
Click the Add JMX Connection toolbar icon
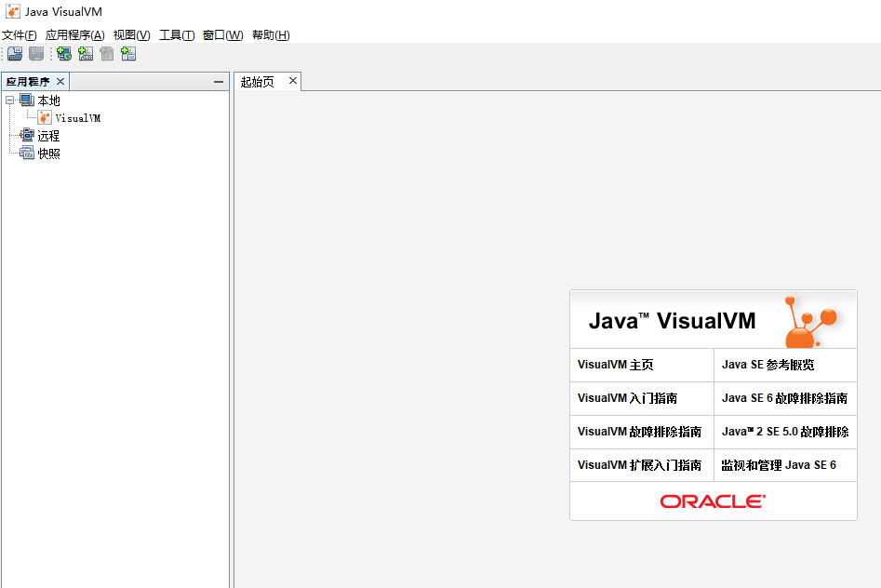click(86, 54)
